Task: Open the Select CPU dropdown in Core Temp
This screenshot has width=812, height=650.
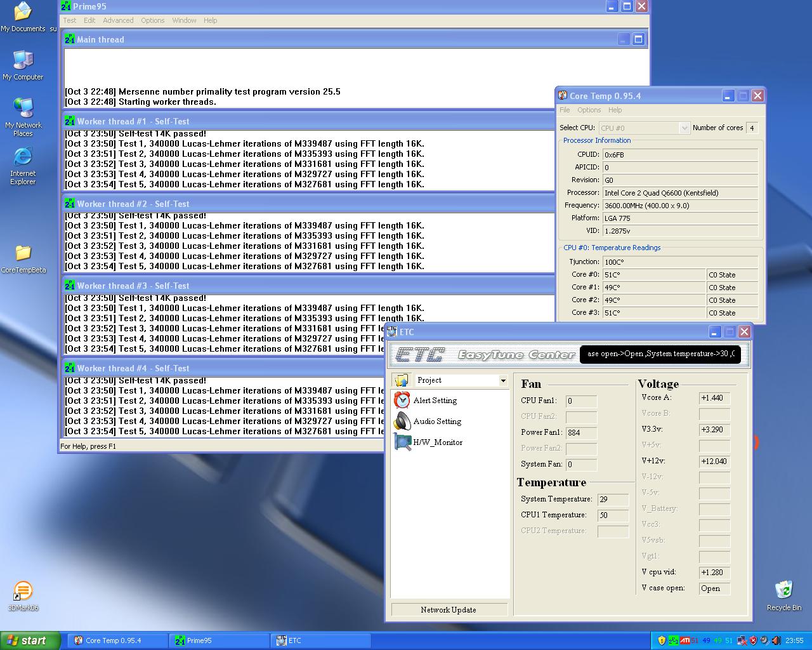Action: (684, 128)
